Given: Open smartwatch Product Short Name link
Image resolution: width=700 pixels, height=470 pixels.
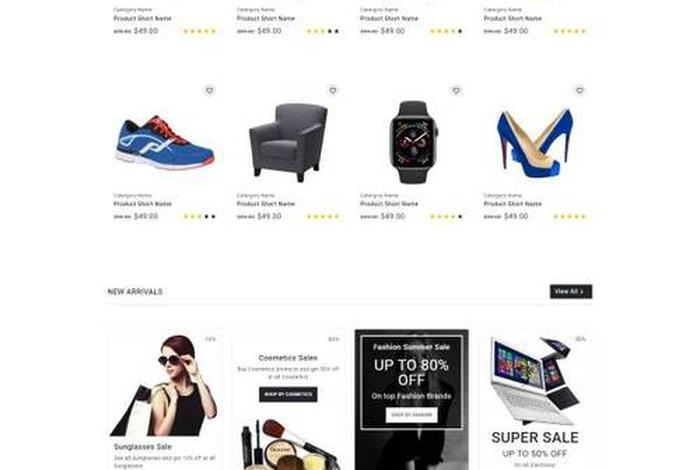Looking at the screenshot, I should pos(389,204).
